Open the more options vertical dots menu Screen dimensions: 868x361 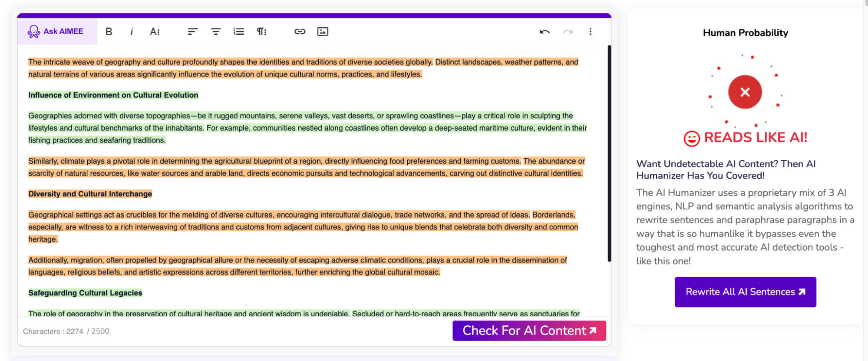[x=590, y=31]
